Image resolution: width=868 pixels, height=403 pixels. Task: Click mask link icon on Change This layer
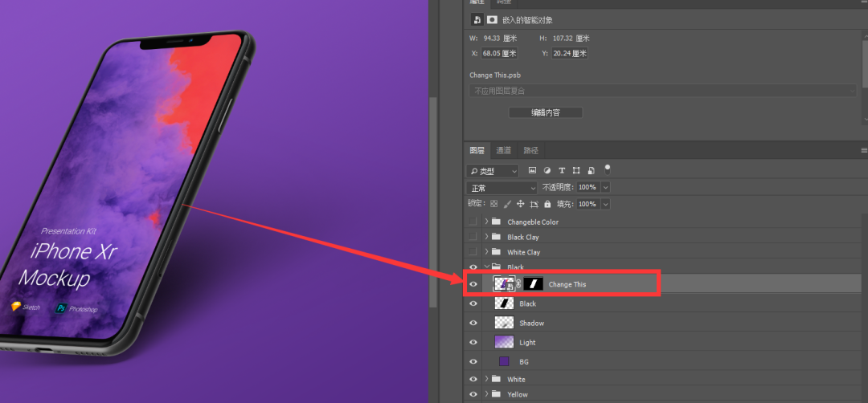(519, 284)
